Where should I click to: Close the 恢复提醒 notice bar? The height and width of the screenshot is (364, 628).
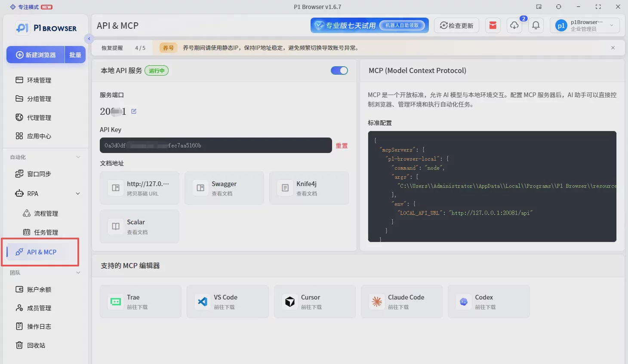pos(613,48)
